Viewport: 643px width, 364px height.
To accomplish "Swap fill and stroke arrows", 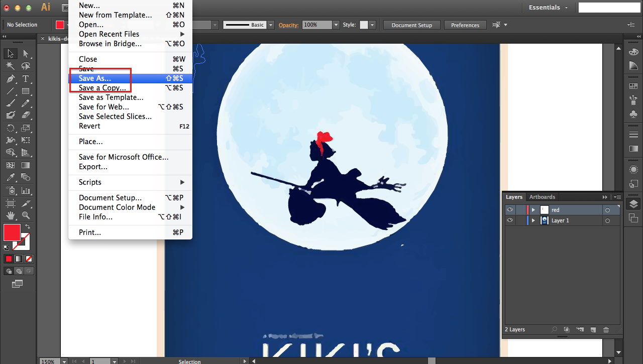I will coord(28,227).
